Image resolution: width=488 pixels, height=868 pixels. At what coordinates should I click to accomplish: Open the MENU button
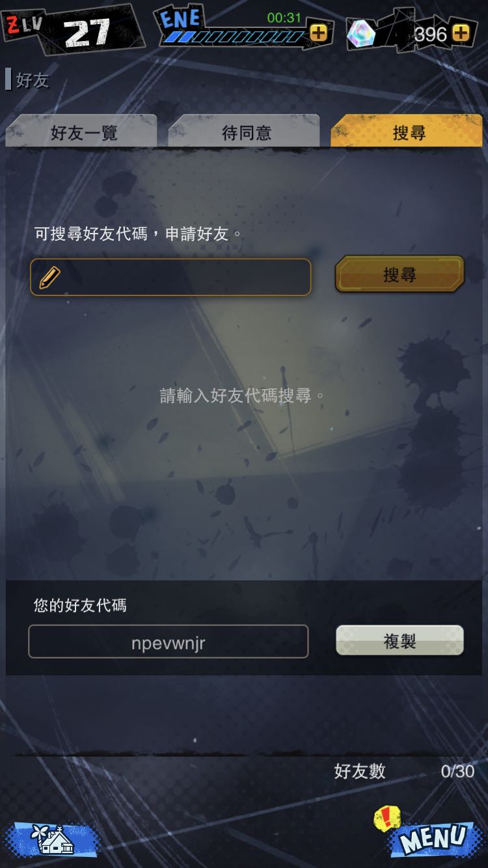pyautogui.click(x=432, y=839)
